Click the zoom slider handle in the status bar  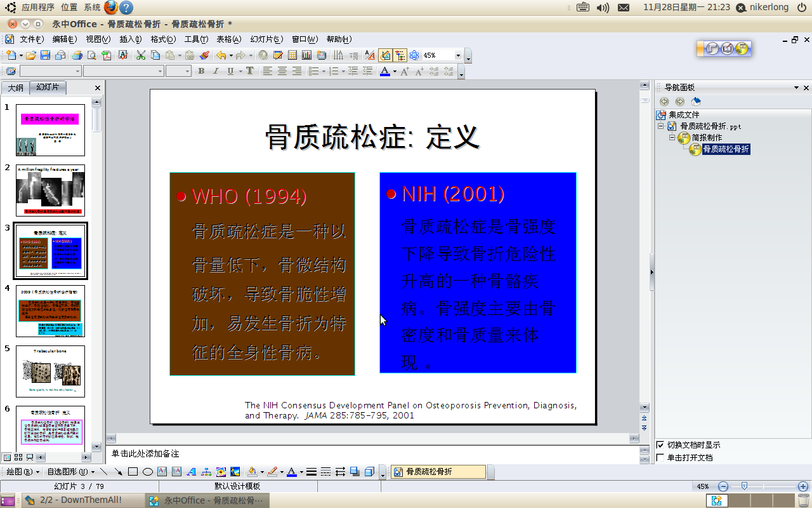pos(744,486)
